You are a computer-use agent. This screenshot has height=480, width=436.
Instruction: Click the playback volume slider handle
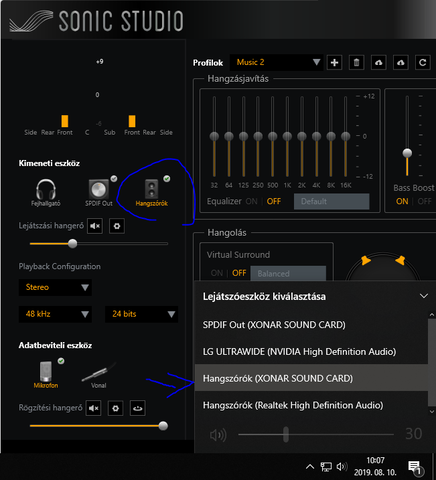[72, 244]
